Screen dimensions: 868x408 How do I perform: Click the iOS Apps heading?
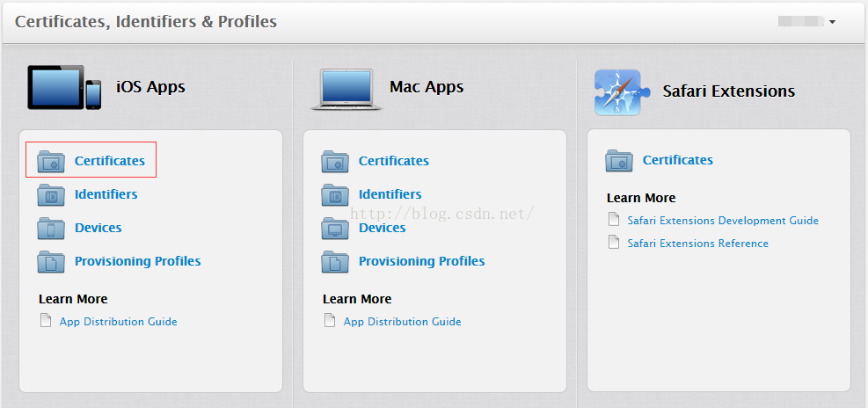pos(150,87)
